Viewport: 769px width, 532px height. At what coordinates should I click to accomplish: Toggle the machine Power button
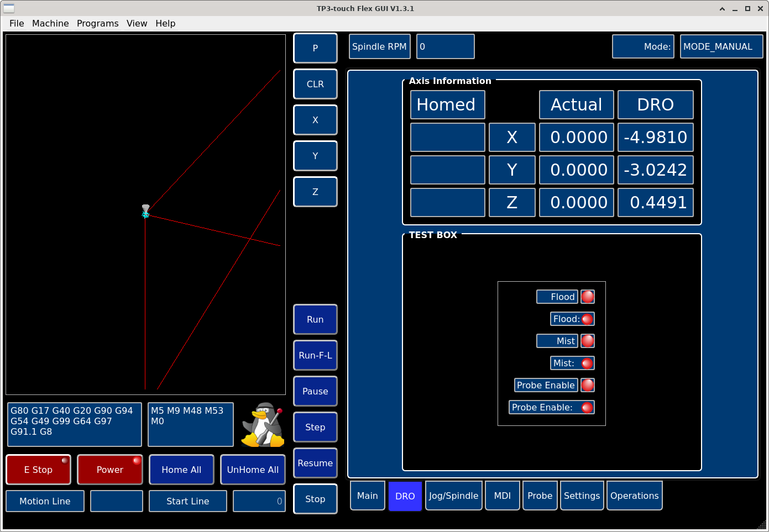(109, 470)
